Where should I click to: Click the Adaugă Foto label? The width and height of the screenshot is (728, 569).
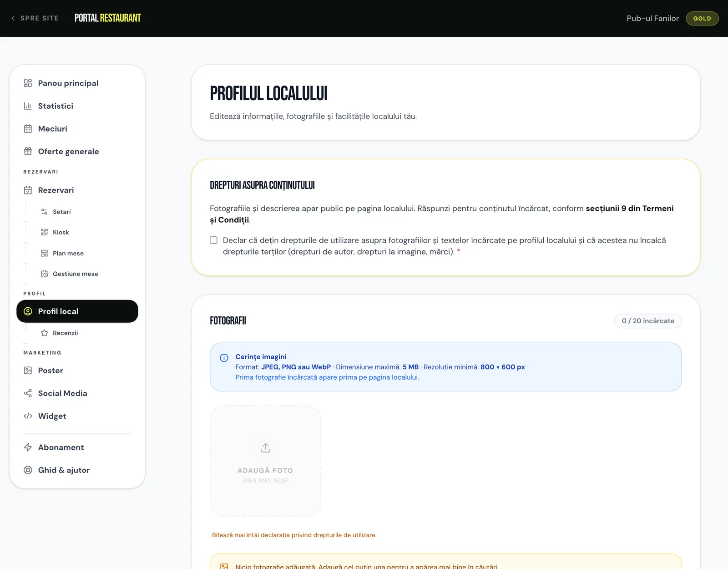265,470
